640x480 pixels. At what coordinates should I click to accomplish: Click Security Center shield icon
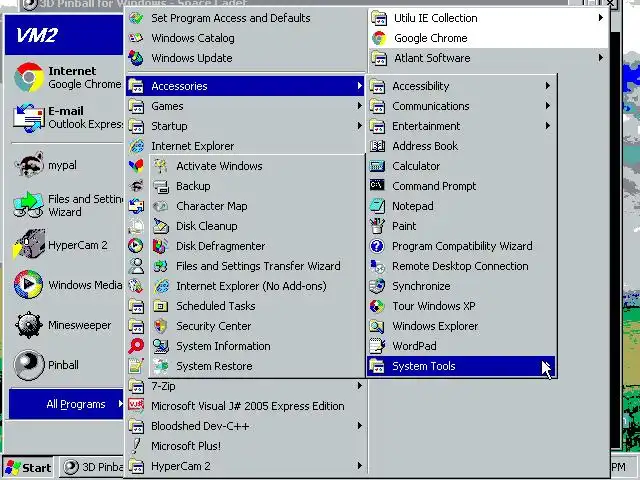pos(161,326)
